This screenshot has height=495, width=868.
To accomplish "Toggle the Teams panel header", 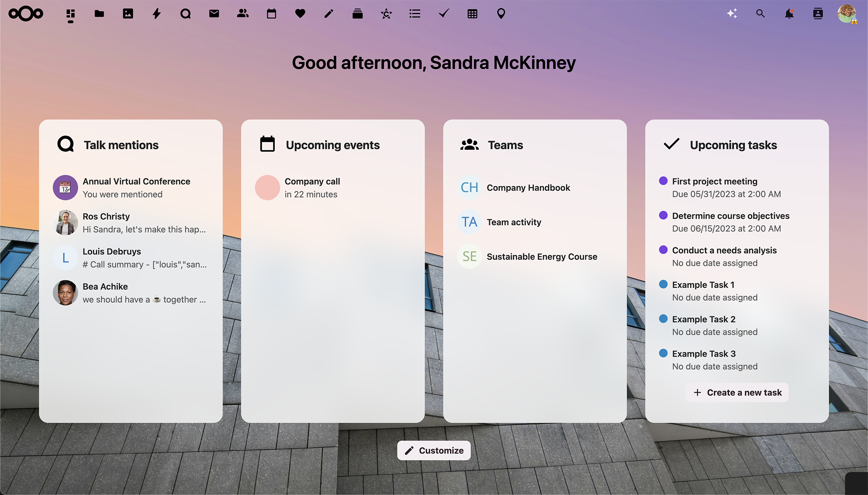I will (505, 144).
